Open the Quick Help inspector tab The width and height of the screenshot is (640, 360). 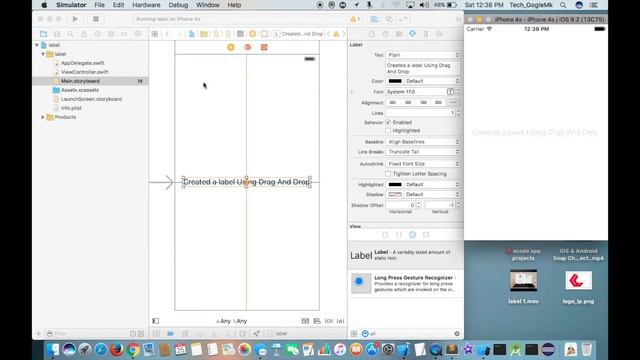pos(385,34)
